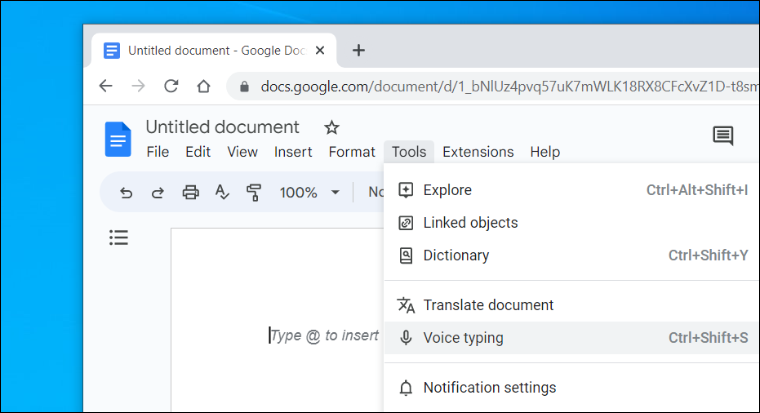760x413 pixels.
Task: Choose Explore from the Tools menu
Action: (x=572, y=190)
